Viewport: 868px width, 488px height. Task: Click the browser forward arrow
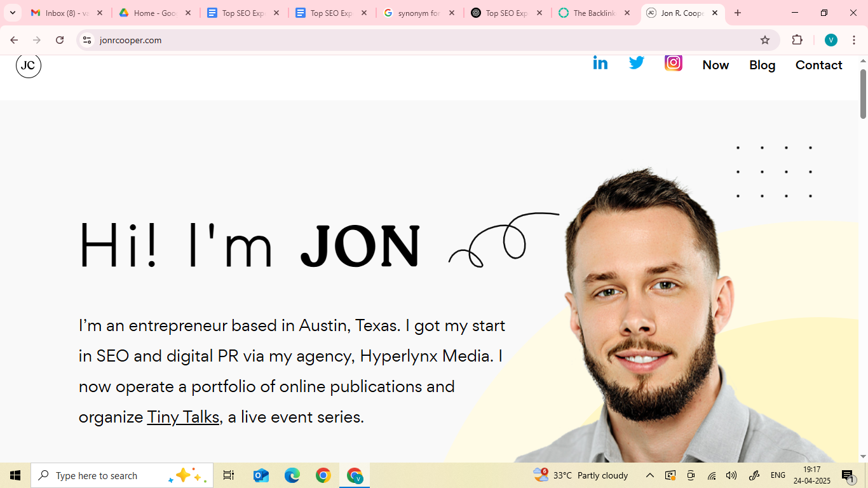pos(37,40)
